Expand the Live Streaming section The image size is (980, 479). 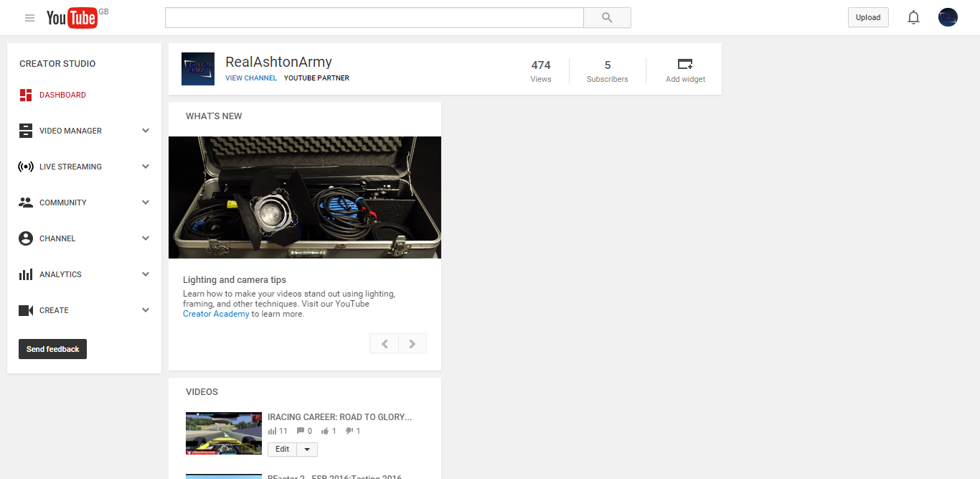click(x=146, y=167)
